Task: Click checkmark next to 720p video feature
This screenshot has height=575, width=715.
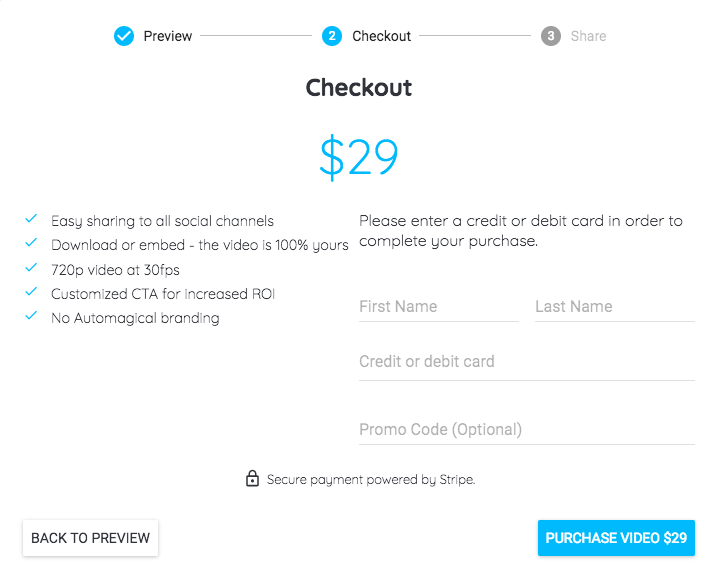Action: click(31, 269)
